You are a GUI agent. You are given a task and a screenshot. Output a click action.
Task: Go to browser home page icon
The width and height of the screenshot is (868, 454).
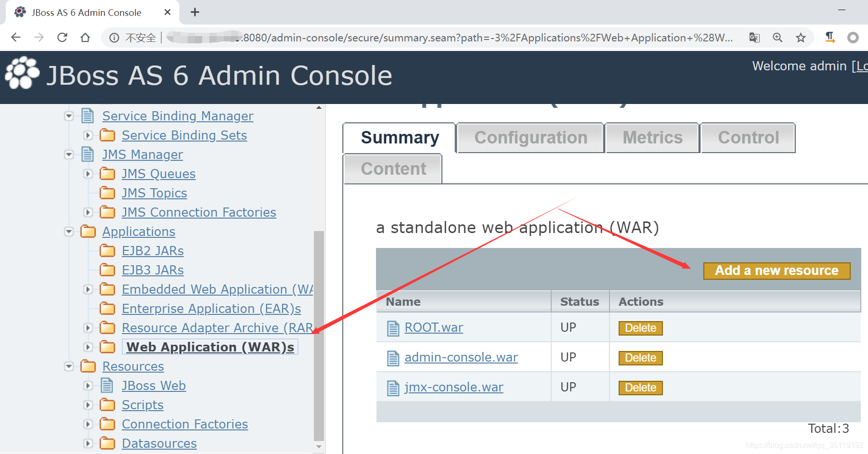click(x=85, y=38)
